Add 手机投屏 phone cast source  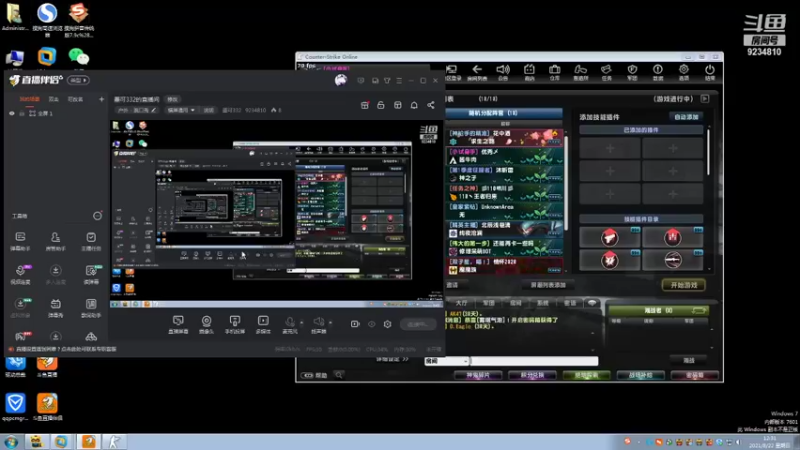tap(235, 324)
